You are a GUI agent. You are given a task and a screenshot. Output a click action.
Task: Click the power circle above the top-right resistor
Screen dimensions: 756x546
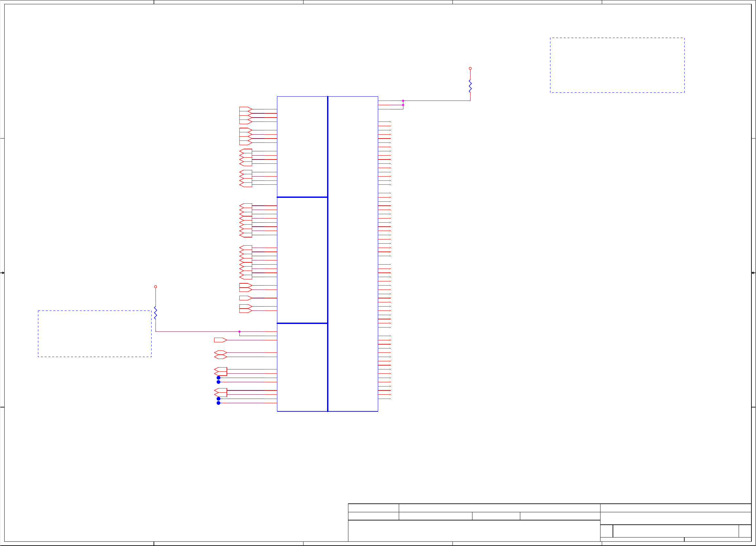click(x=470, y=68)
